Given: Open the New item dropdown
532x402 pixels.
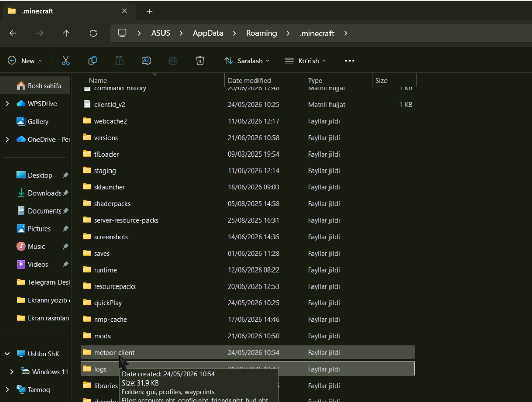Looking at the screenshot, I should pyautogui.click(x=25, y=61).
